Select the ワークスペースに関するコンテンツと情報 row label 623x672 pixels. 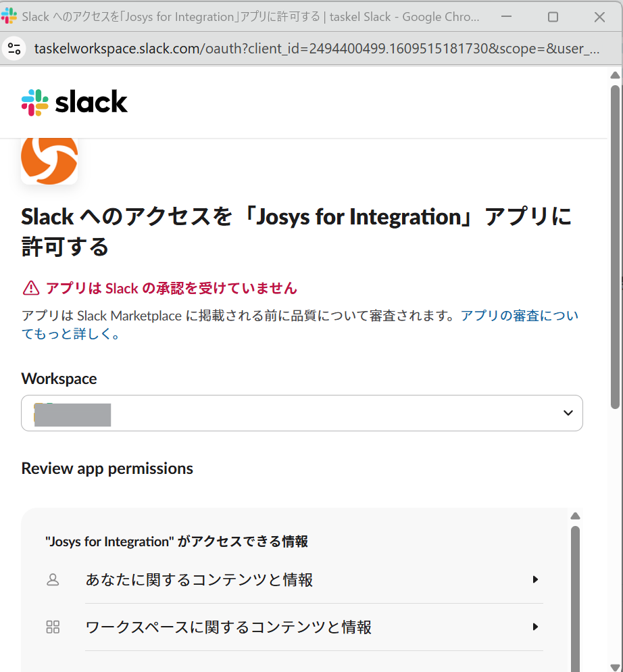pyautogui.click(x=228, y=627)
